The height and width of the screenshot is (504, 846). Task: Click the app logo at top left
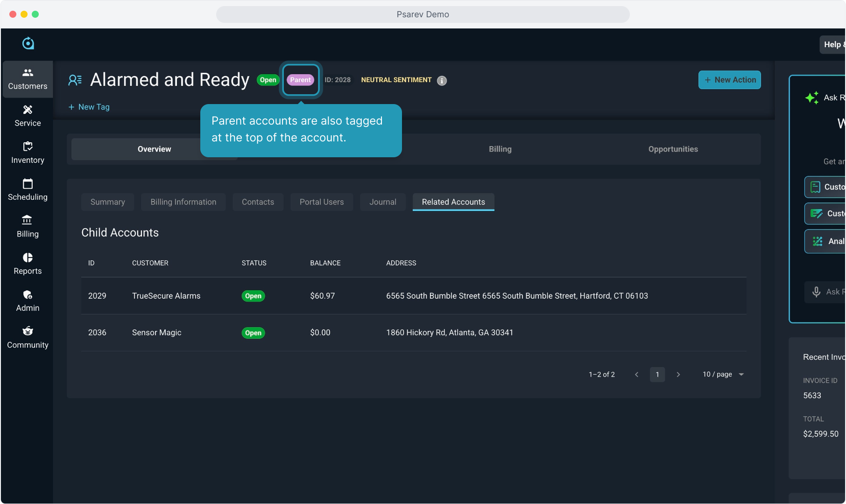tap(28, 43)
